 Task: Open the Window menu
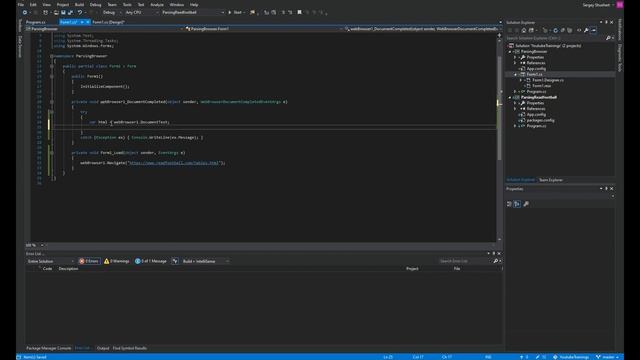pyautogui.click(x=176, y=4)
